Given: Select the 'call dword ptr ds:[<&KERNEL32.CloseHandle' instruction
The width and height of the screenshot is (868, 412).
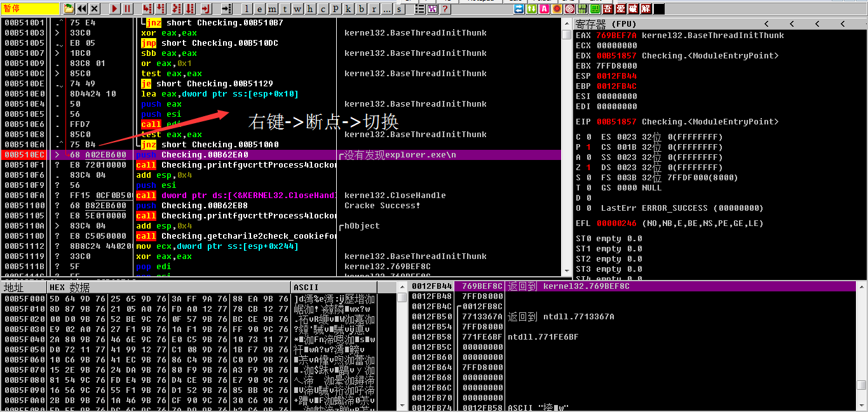Looking at the screenshot, I should point(236,195).
